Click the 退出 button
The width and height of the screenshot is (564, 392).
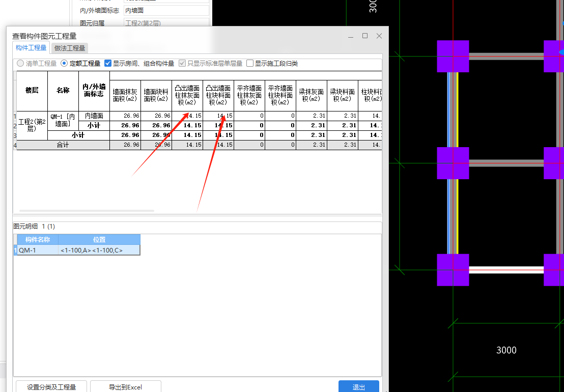359,387
